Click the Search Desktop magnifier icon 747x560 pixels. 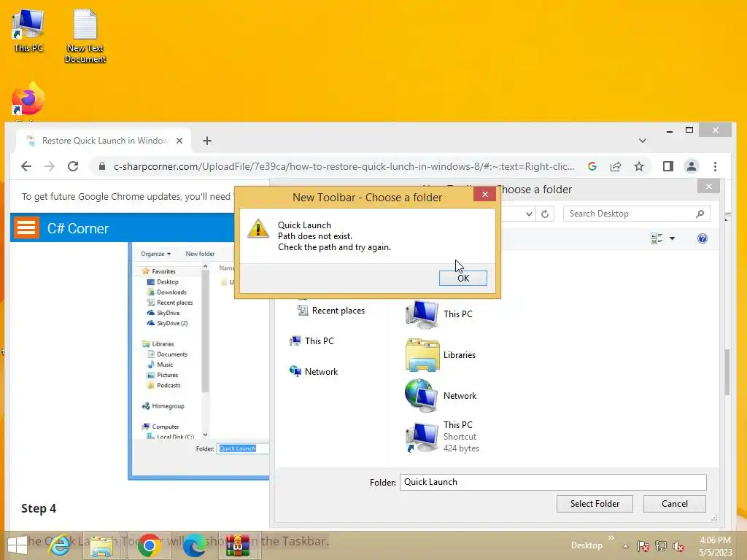700,214
